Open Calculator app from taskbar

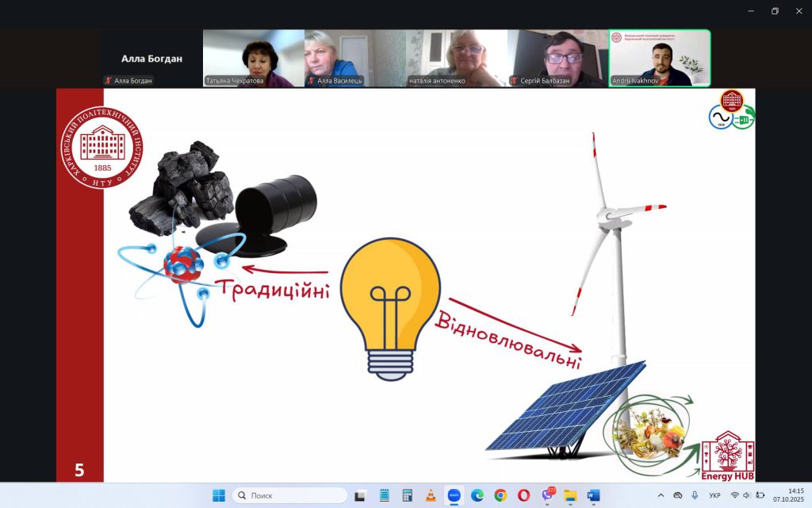(x=408, y=495)
